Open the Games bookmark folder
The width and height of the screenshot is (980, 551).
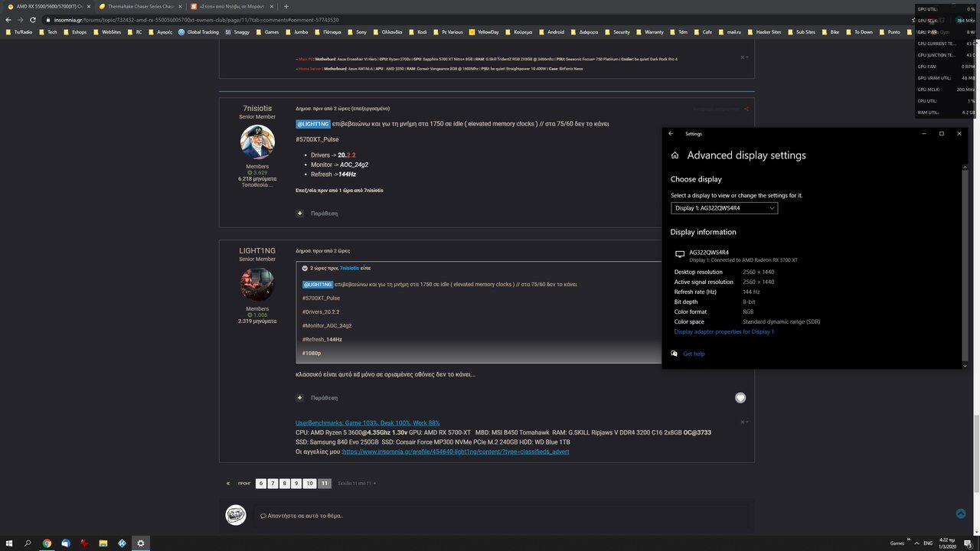[267, 32]
